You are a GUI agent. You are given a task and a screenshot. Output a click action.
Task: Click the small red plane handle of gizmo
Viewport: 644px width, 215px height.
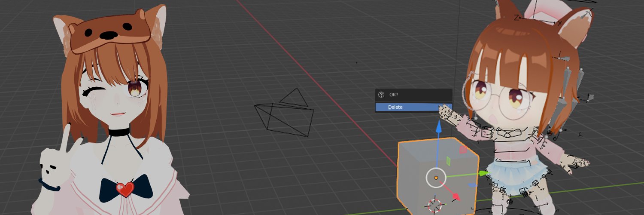(x=463, y=150)
